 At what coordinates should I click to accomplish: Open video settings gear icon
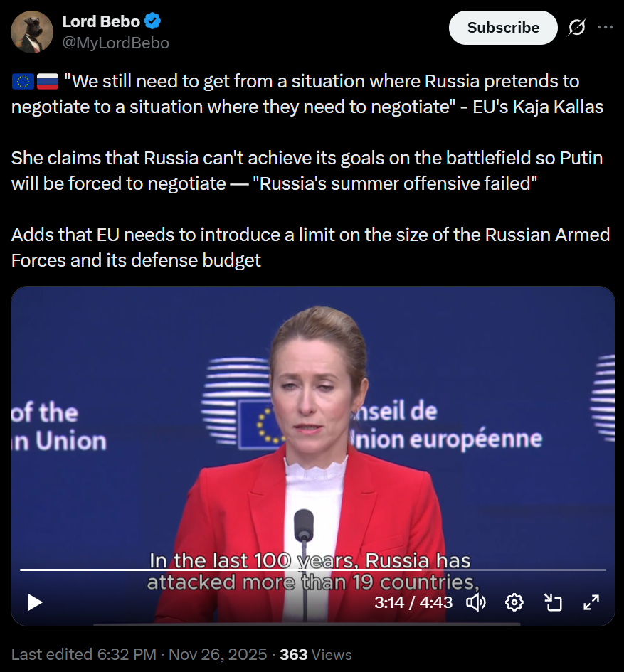pos(514,602)
